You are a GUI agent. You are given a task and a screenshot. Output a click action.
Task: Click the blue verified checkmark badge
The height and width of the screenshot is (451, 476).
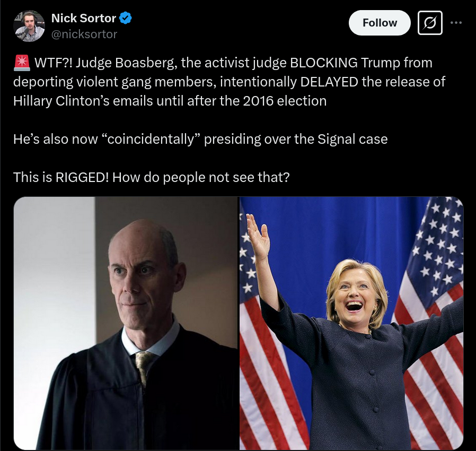pyautogui.click(x=126, y=18)
